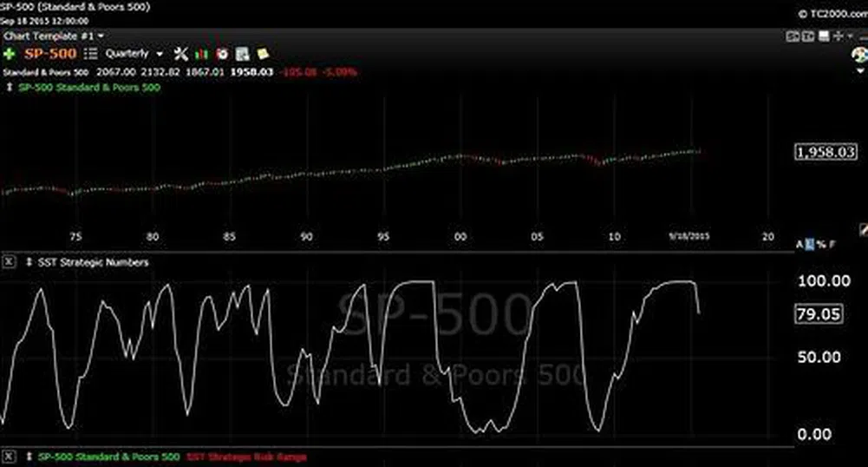868x467 pixels.
Task: Select arithmetic scale 'A' toggle
Action: click(x=800, y=245)
